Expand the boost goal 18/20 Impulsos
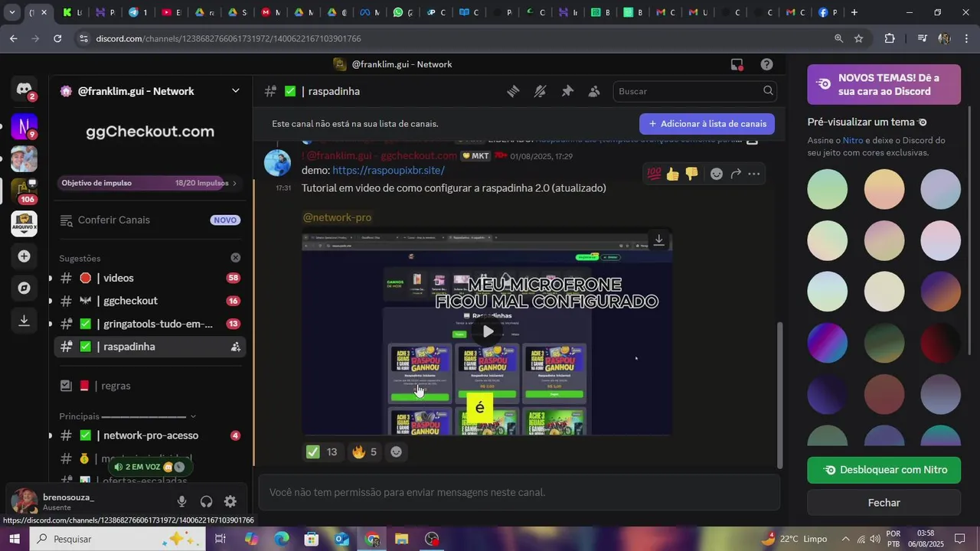Image resolution: width=980 pixels, height=551 pixels. (x=150, y=183)
